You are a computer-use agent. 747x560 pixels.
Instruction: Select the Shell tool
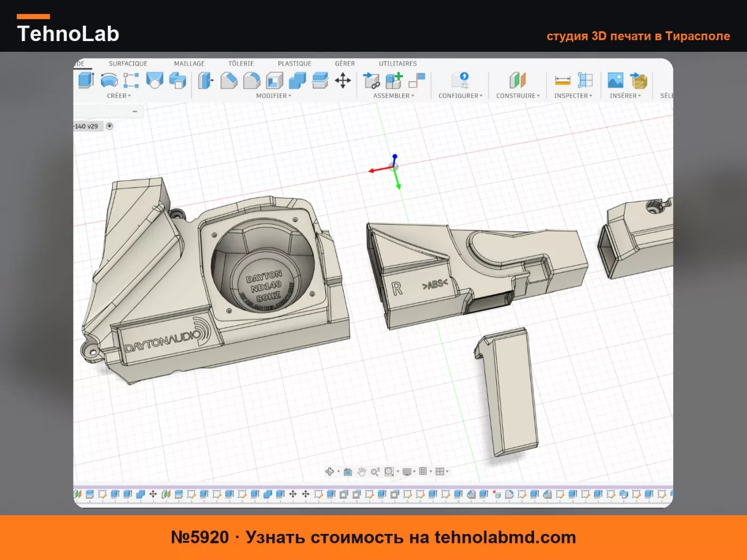click(x=274, y=81)
